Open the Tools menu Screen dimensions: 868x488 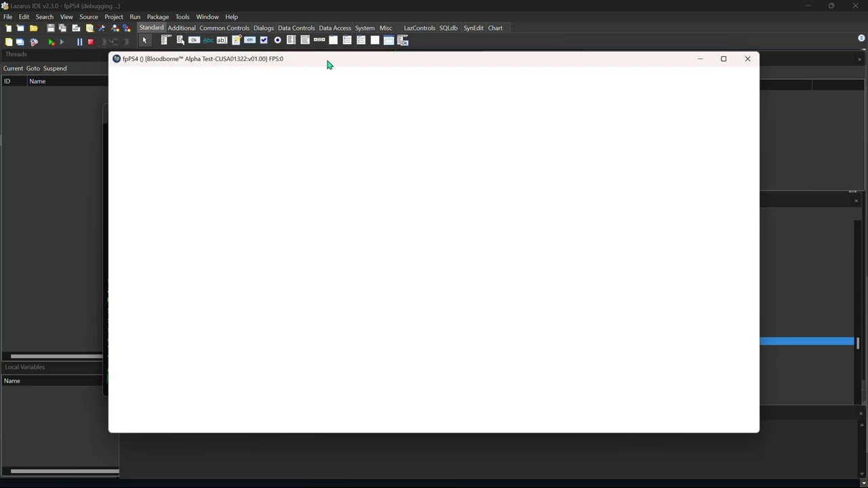pos(182,17)
